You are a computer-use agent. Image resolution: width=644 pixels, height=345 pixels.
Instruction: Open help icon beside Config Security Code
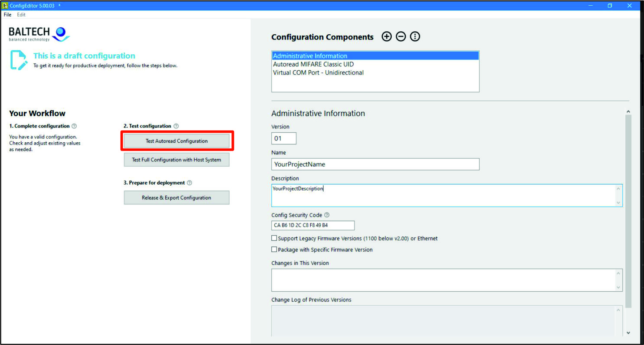(x=327, y=215)
